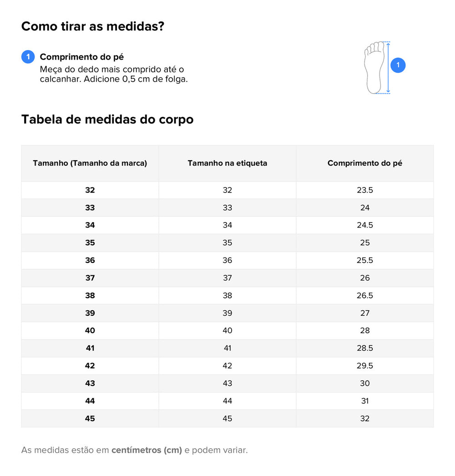Click the bold "centímetros (cm)" text in the footnote

click(x=147, y=451)
